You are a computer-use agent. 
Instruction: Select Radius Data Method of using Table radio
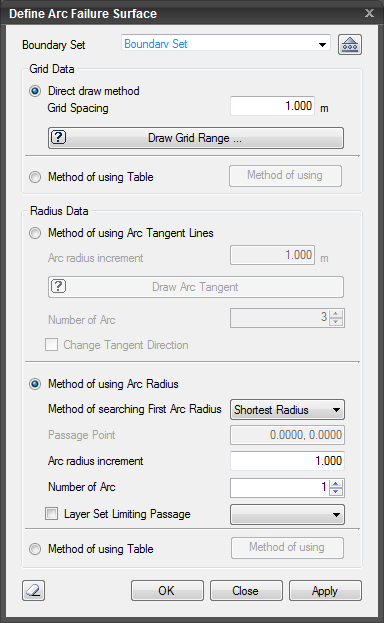35,549
